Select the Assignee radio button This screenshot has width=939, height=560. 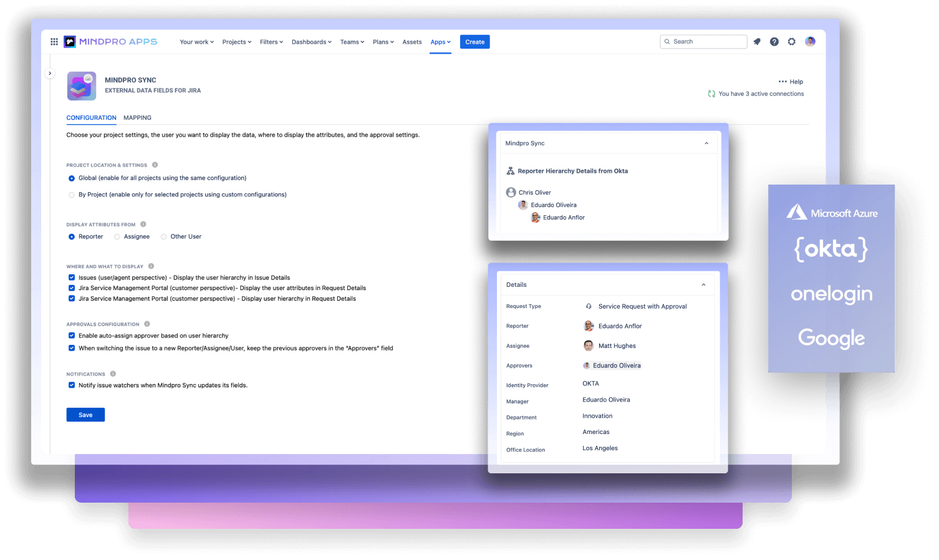coord(117,237)
